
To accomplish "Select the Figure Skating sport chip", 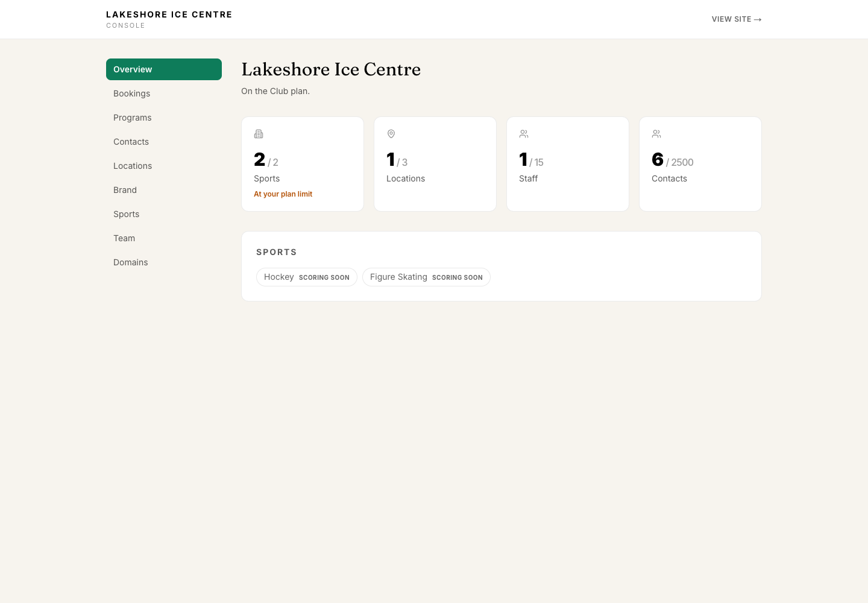I will point(426,277).
